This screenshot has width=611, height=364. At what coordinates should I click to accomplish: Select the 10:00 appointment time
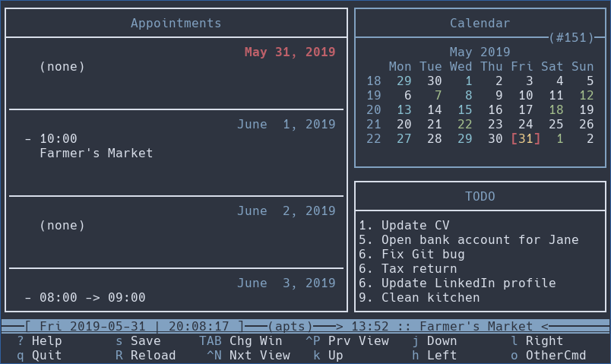pos(59,139)
